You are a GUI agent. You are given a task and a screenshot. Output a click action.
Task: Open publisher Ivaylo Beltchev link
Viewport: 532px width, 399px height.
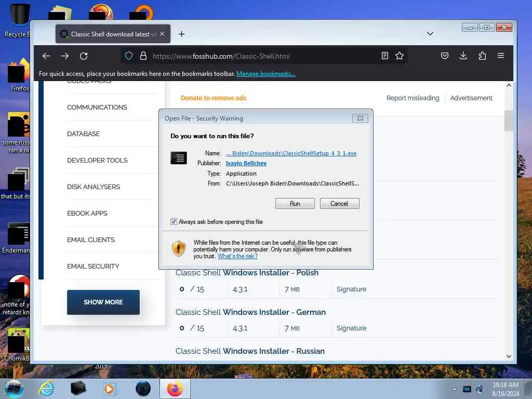click(x=246, y=163)
